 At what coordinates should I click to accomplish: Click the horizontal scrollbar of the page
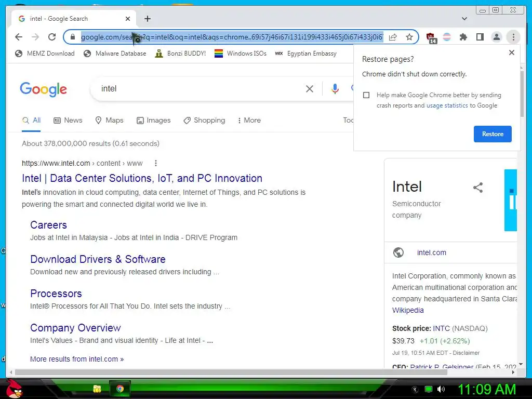(231, 372)
